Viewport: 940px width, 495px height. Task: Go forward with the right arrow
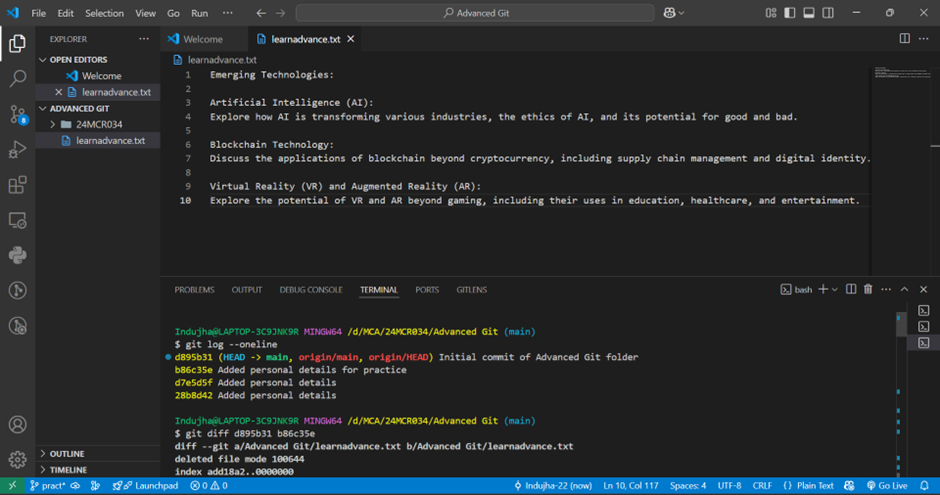281,13
